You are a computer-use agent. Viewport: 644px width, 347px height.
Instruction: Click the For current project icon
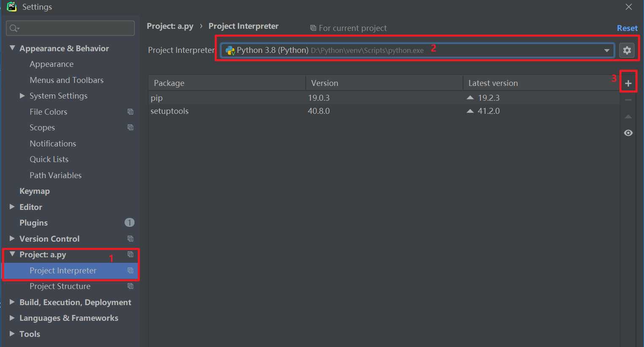[x=313, y=28]
